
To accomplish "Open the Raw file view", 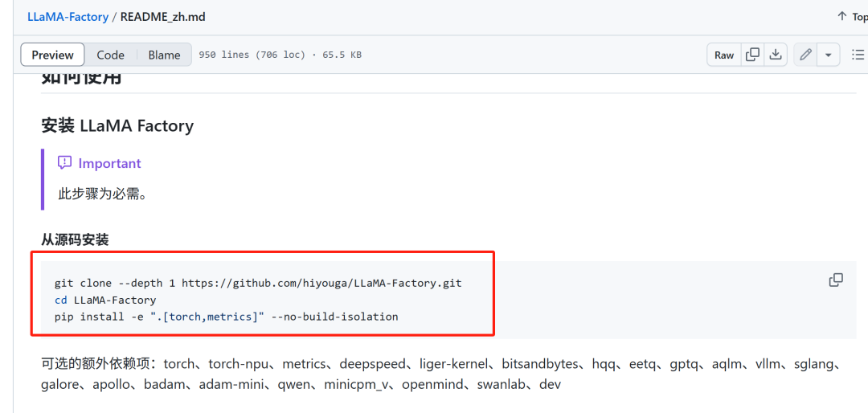I will pos(724,55).
